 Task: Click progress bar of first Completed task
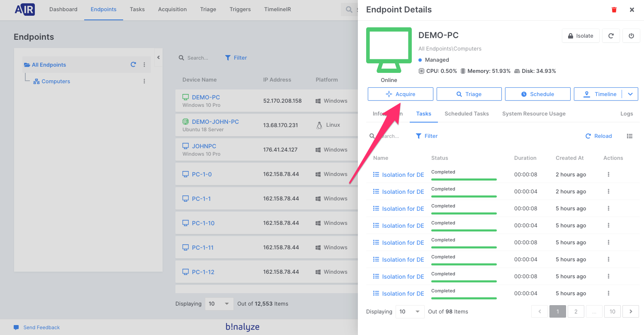click(x=464, y=179)
